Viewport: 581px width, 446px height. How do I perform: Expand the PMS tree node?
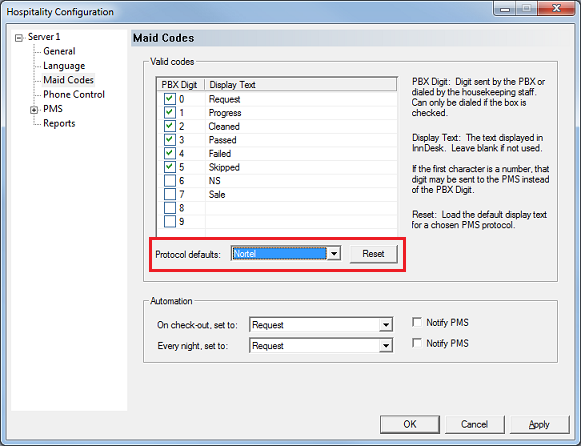(x=34, y=110)
